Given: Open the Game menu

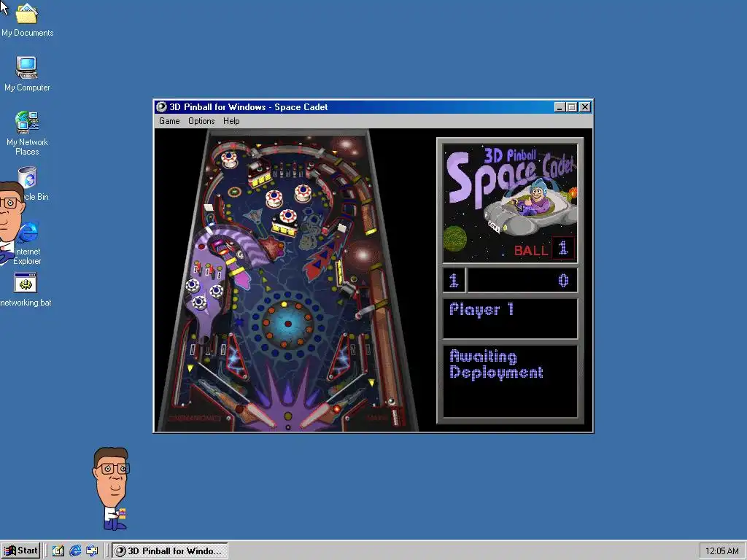Looking at the screenshot, I should pyautogui.click(x=169, y=121).
